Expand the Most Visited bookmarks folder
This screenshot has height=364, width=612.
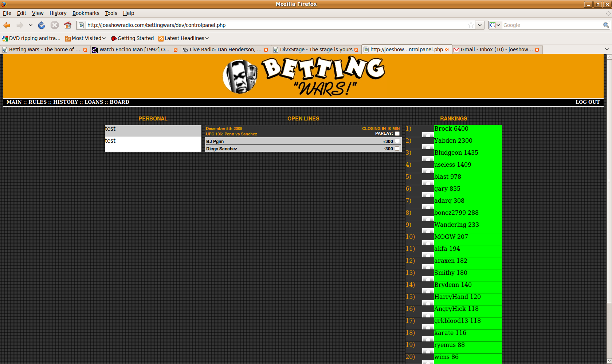click(x=85, y=38)
